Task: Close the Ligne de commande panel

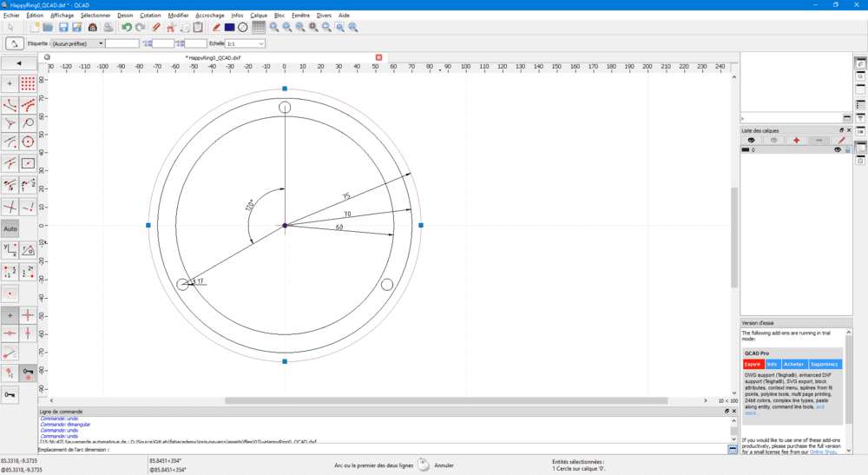Action: tap(734, 412)
